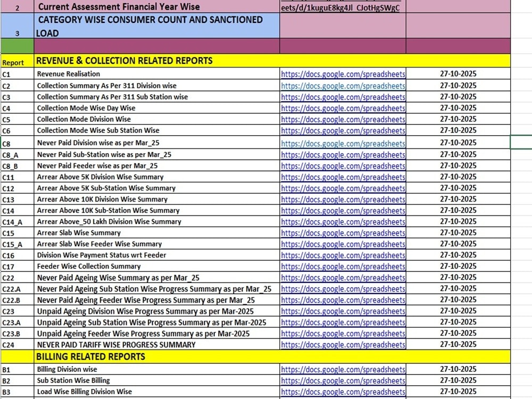Select cell 'Never Paid Division wise as per Mar_25'
Screen dimensions: 532x399
pos(157,143)
